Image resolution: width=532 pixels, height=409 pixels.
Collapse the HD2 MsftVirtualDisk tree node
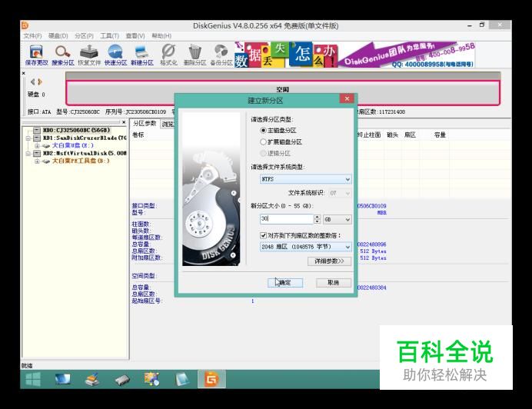pyautogui.click(x=28, y=154)
